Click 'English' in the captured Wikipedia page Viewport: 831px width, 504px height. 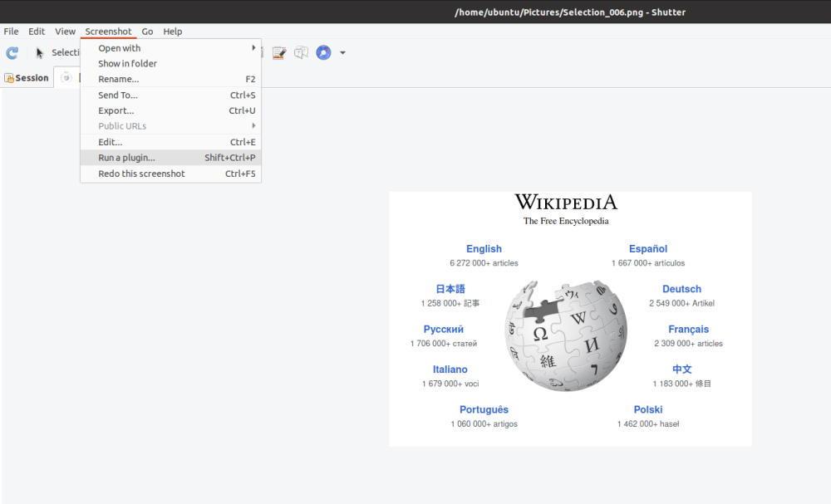tap(484, 249)
